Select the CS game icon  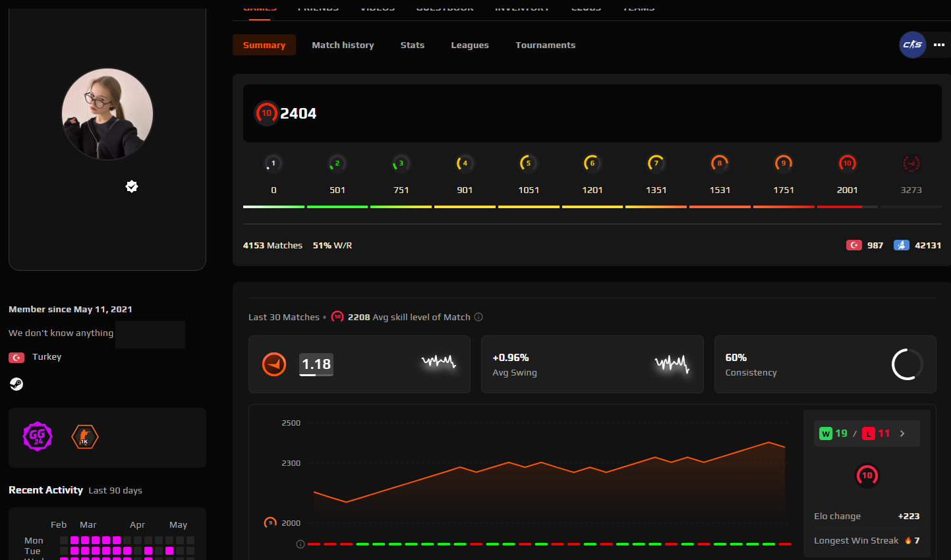pos(913,45)
